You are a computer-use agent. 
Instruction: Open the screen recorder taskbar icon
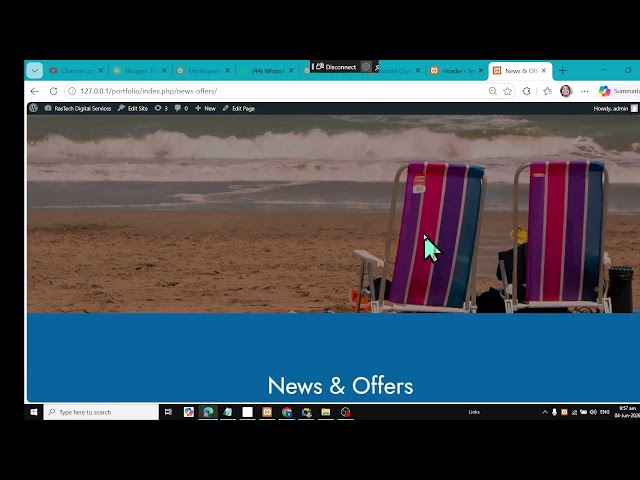[x=345, y=412]
